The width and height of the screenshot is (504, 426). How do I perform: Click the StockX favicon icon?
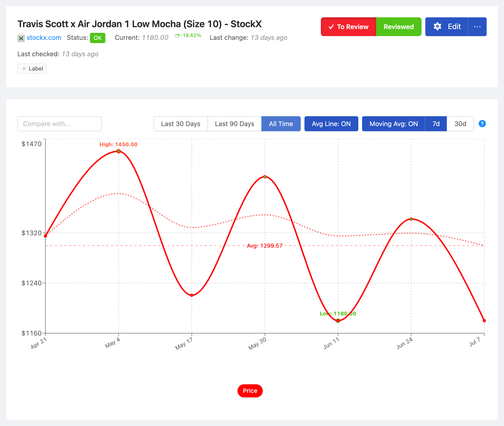(21, 38)
